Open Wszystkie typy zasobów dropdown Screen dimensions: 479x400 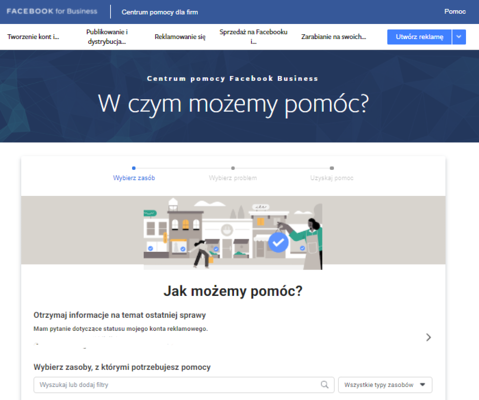pyautogui.click(x=385, y=385)
